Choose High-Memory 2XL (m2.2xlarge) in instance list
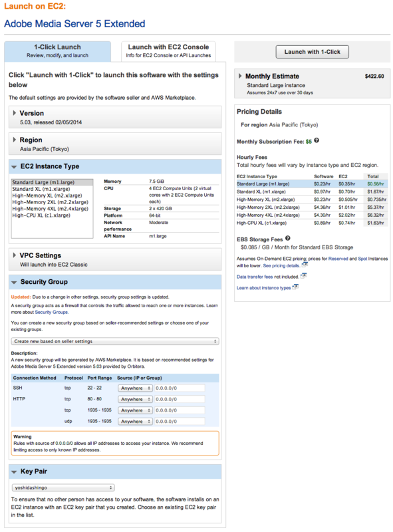The height and width of the screenshot is (532, 393). (x=52, y=202)
